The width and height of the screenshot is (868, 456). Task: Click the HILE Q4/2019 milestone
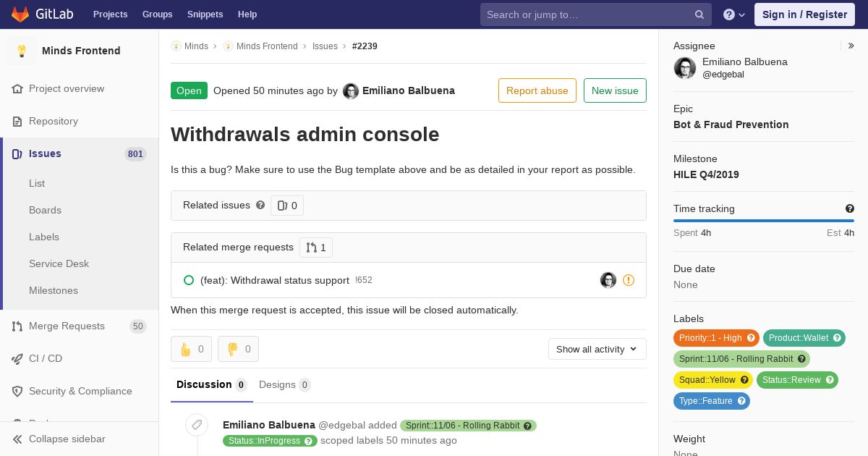[x=706, y=174]
